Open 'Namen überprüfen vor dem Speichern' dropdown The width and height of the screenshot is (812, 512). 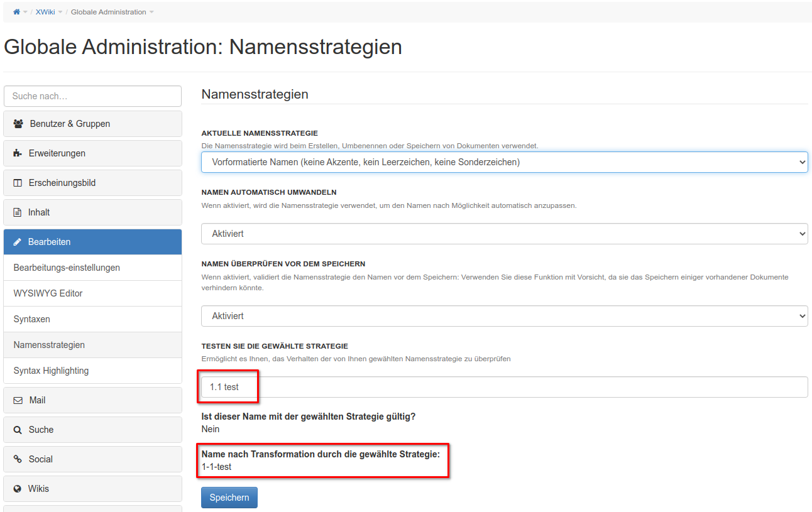click(x=504, y=316)
